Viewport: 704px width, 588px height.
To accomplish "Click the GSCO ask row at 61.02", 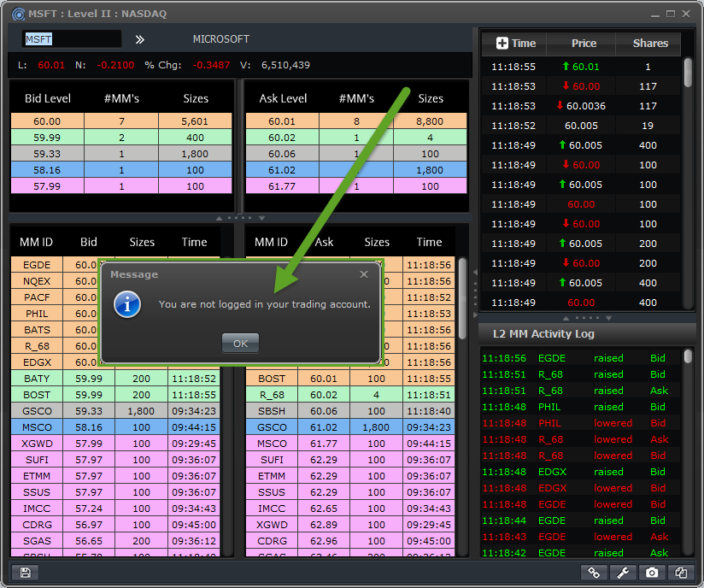I will [x=350, y=427].
